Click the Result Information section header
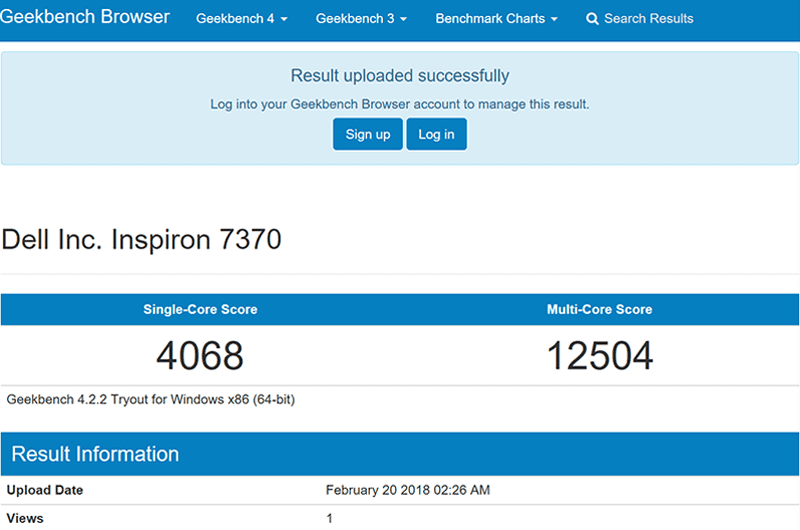This screenshot has height=530, width=800. pos(399,454)
